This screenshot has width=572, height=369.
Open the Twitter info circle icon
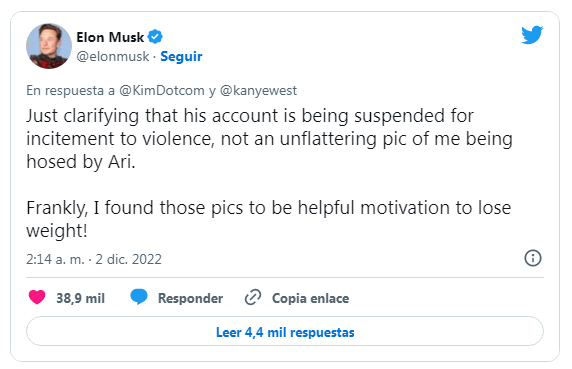tap(533, 259)
